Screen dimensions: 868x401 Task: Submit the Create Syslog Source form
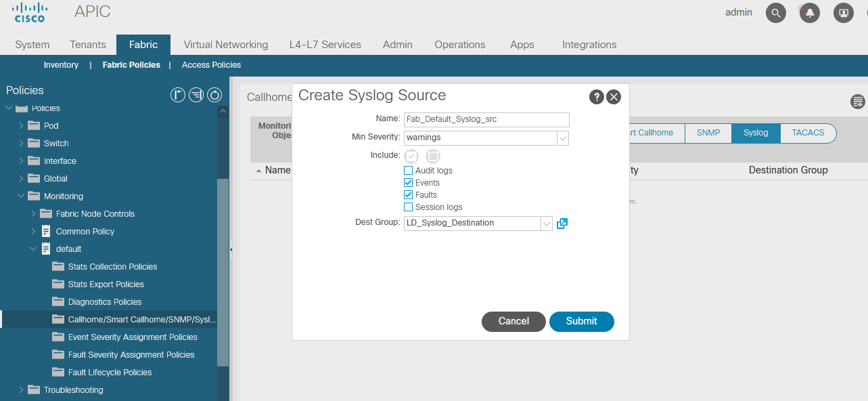pyautogui.click(x=581, y=321)
